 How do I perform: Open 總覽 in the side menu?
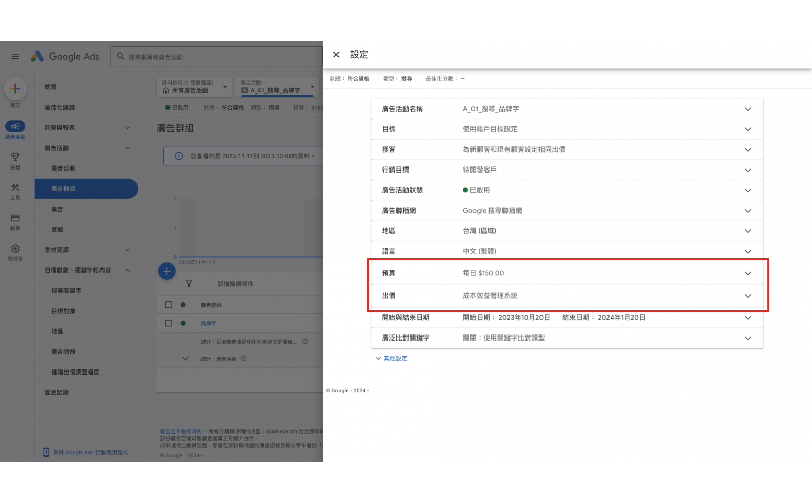pyautogui.click(x=51, y=87)
